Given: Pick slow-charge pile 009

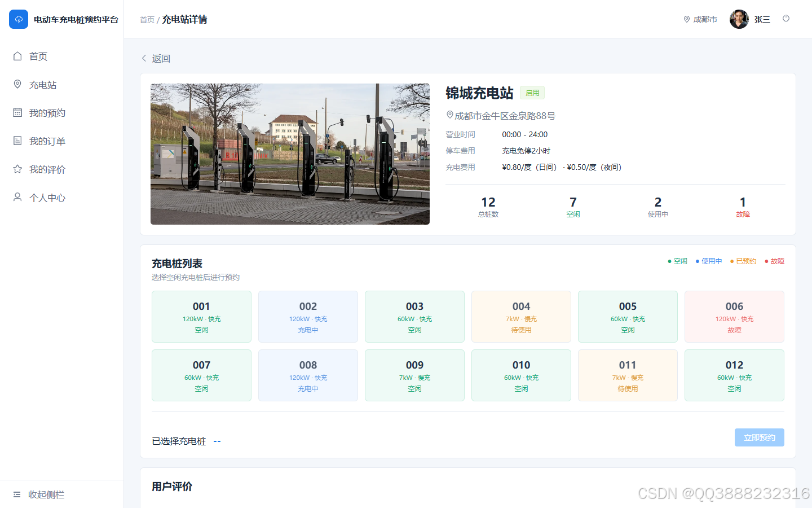Looking at the screenshot, I should pos(414,375).
